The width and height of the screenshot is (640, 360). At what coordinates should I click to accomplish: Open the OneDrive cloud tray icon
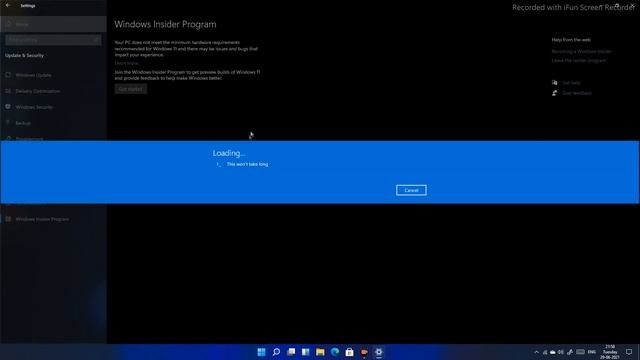coord(553,352)
